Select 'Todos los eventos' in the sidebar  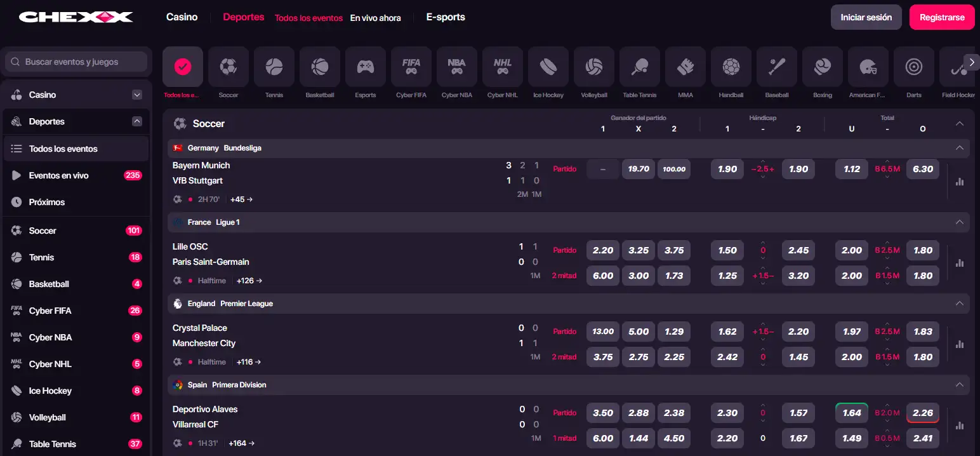click(x=76, y=149)
